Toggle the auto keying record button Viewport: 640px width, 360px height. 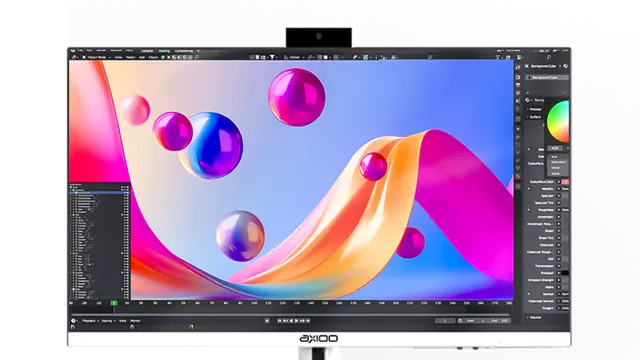tap(267, 321)
